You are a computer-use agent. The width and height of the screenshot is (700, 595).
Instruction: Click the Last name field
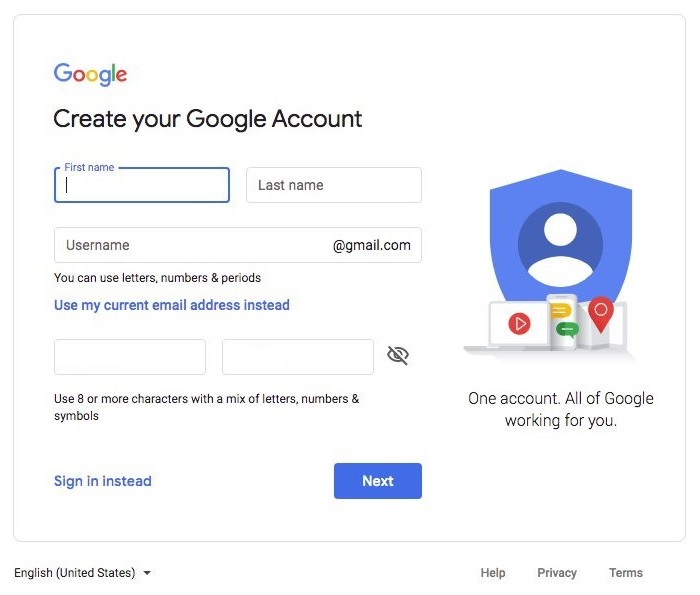[x=334, y=185]
